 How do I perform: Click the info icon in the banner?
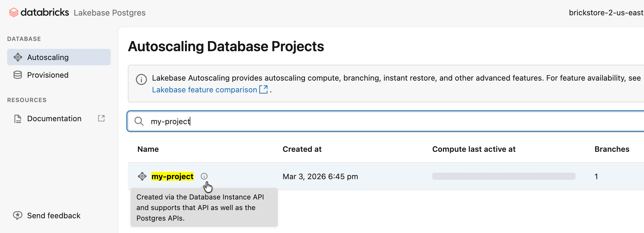click(141, 79)
